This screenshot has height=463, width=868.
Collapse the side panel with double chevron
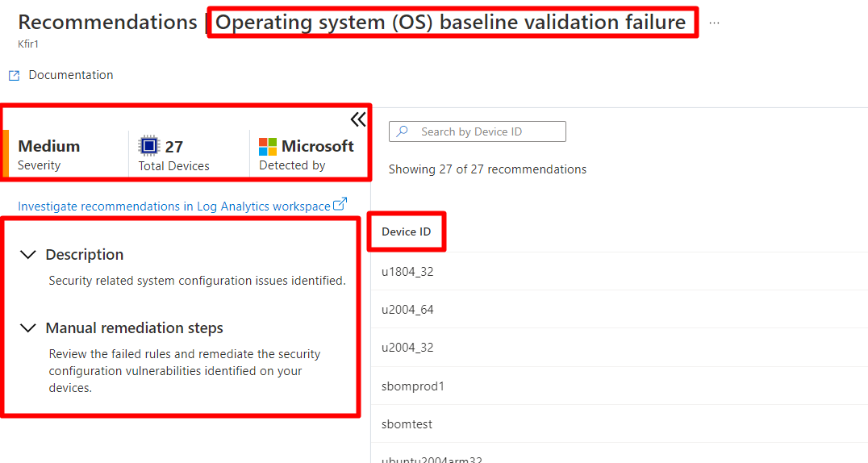[x=358, y=119]
